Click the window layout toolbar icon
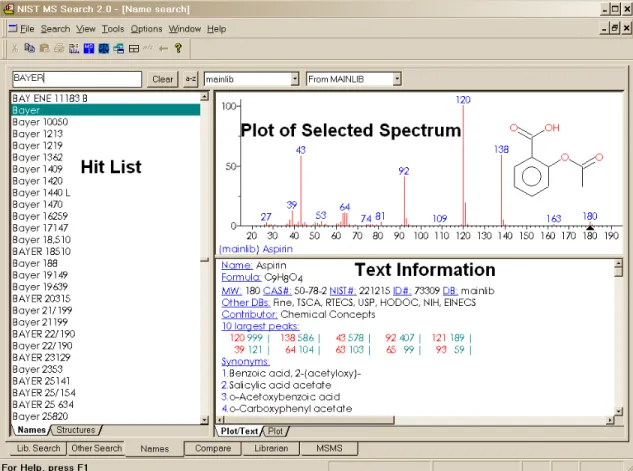Viewport: 633px width, 471px height. tap(134, 49)
